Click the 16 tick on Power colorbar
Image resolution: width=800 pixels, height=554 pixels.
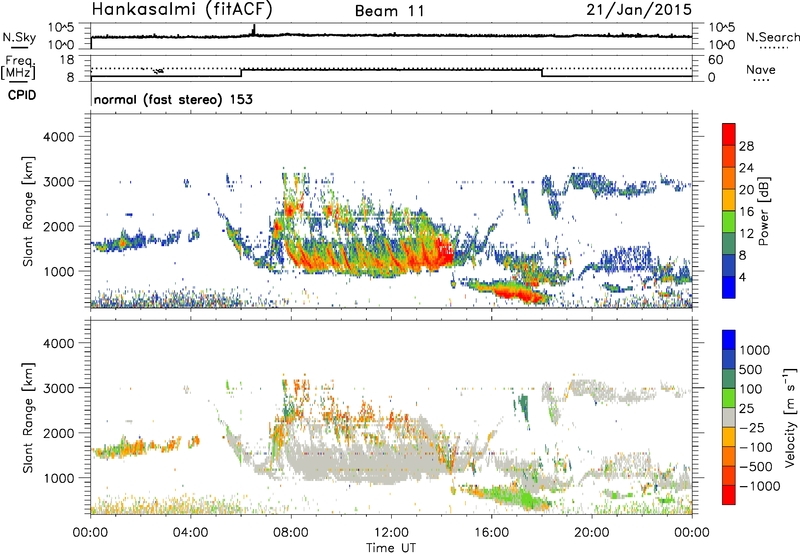point(746,212)
